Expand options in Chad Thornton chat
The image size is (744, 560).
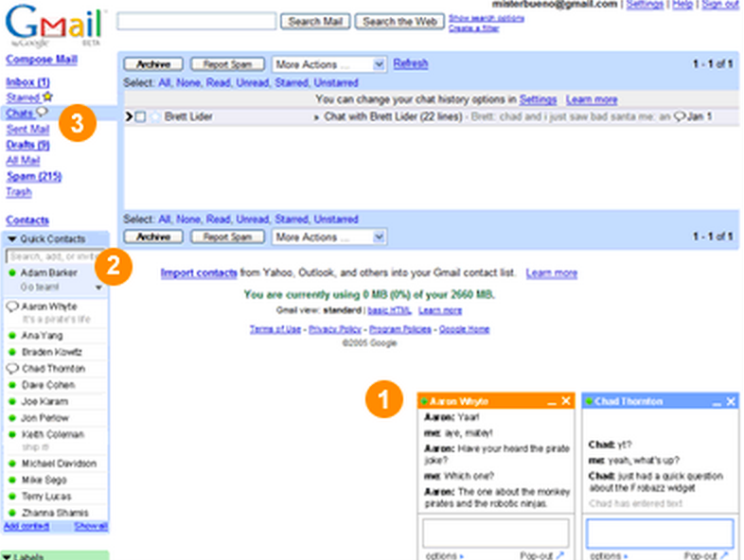[609, 555]
